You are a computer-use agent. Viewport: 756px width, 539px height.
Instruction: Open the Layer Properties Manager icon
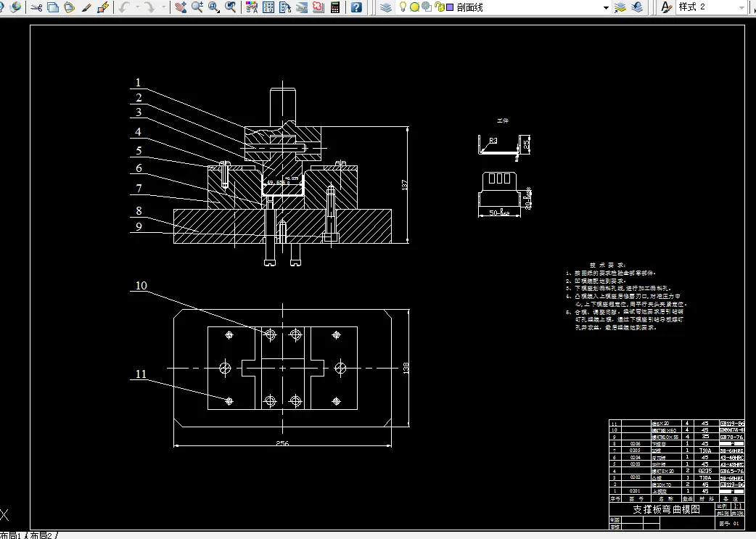[x=386, y=7]
